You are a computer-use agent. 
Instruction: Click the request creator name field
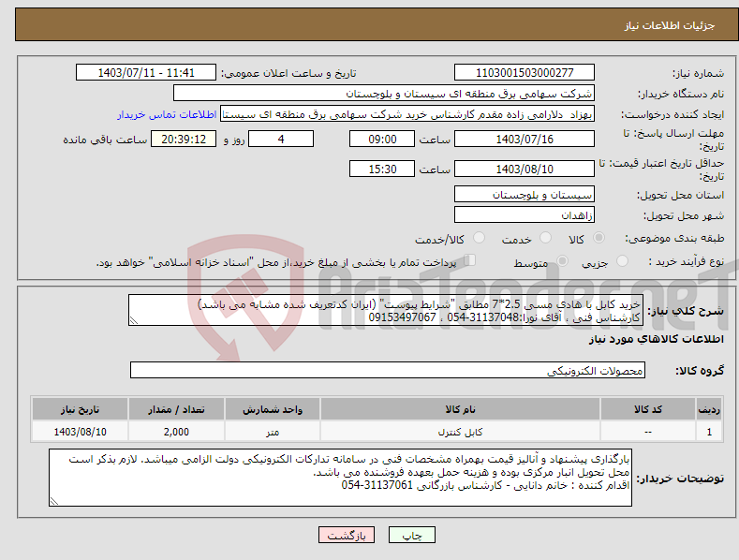[x=407, y=114]
